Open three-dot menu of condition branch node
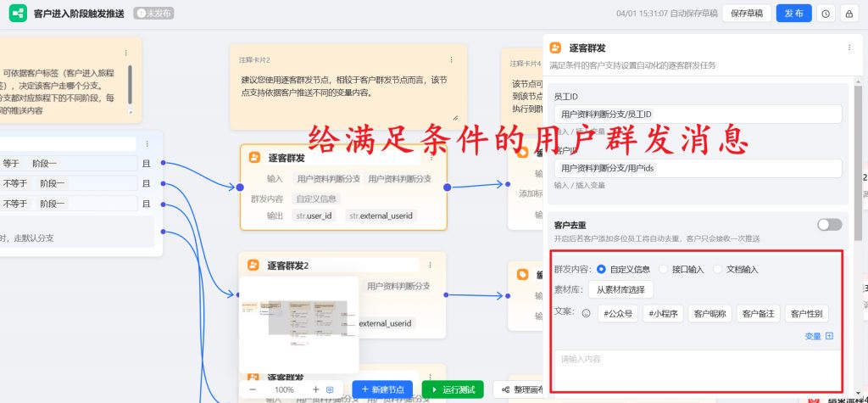This screenshot has height=403, width=868. [147, 143]
